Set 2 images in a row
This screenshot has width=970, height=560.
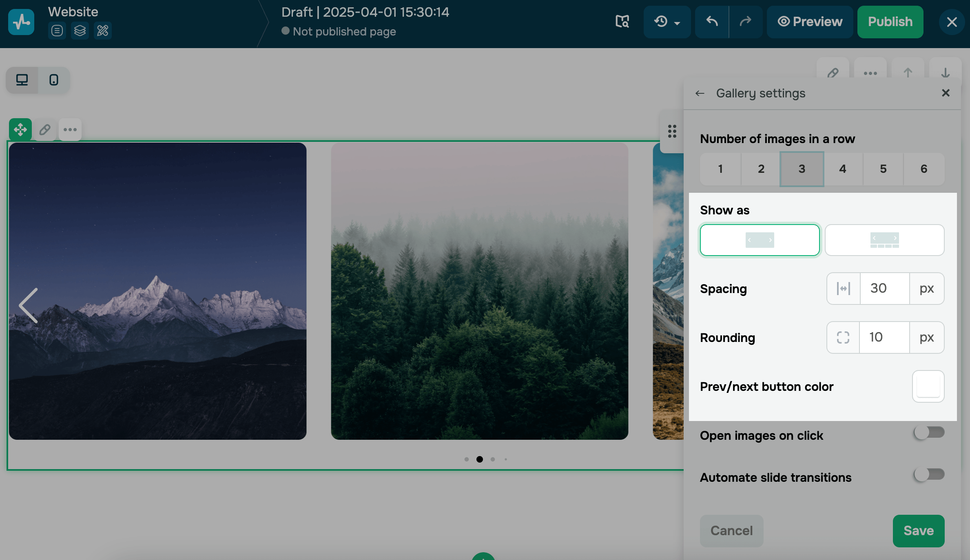[x=761, y=169]
